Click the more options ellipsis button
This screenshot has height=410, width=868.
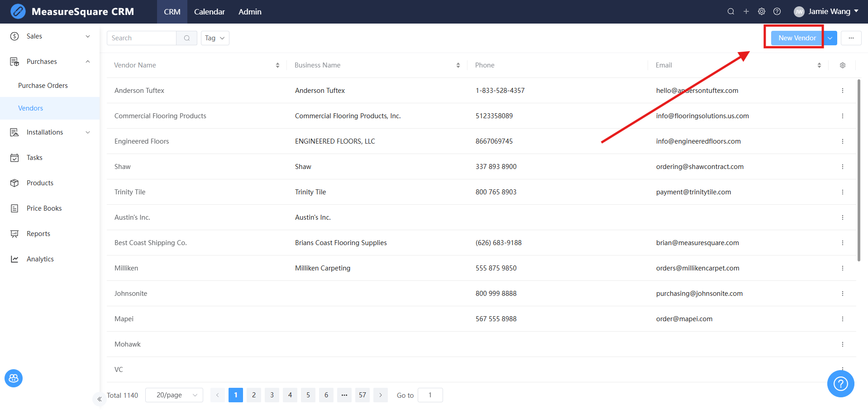click(x=851, y=38)
